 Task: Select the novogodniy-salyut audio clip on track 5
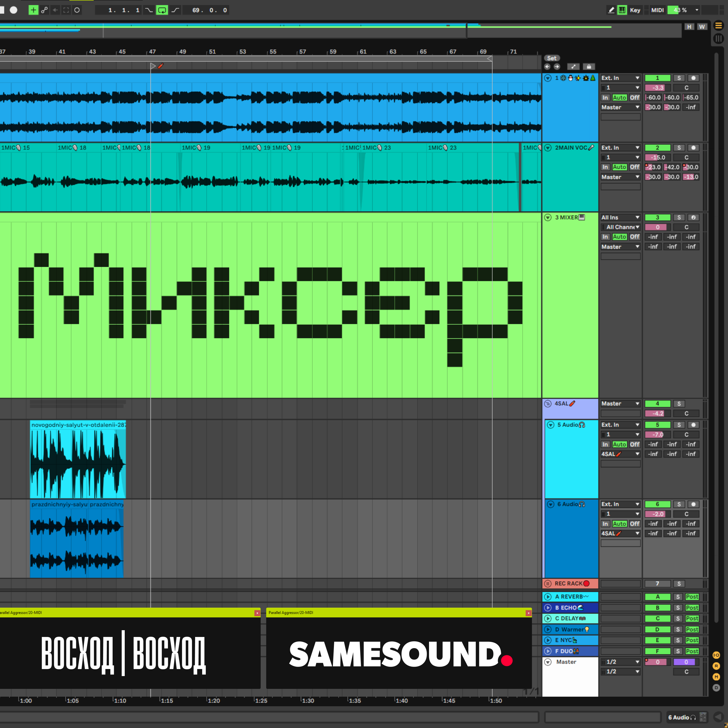(77, 460)
